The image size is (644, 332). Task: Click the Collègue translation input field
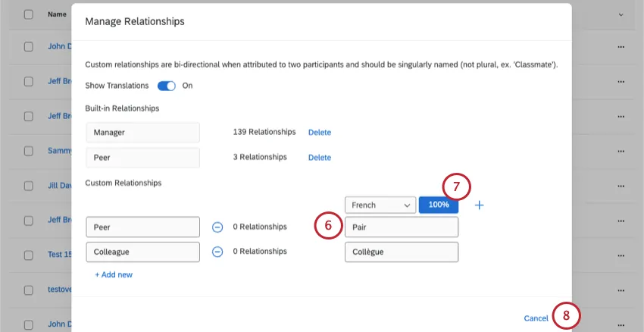tap(401, 252)
